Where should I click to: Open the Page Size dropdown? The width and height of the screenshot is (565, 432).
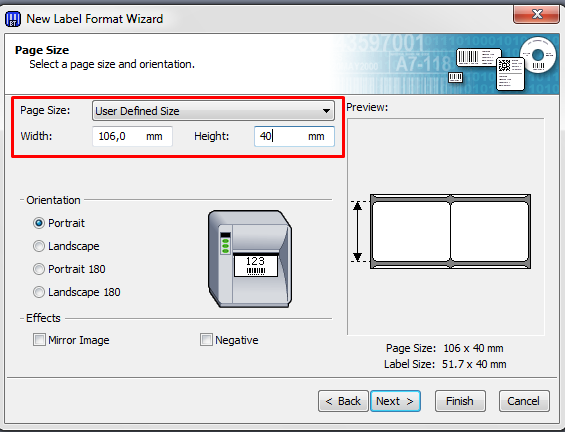click(x=213, y=111)
